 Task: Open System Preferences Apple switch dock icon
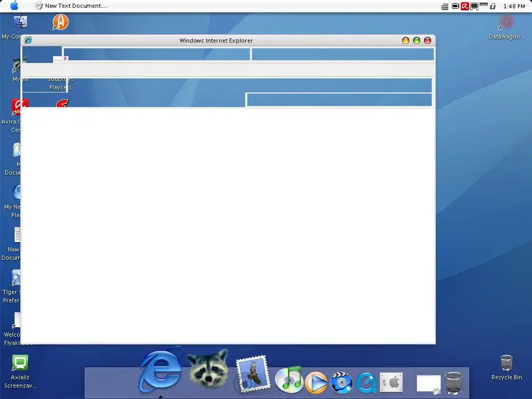(391, 382)
